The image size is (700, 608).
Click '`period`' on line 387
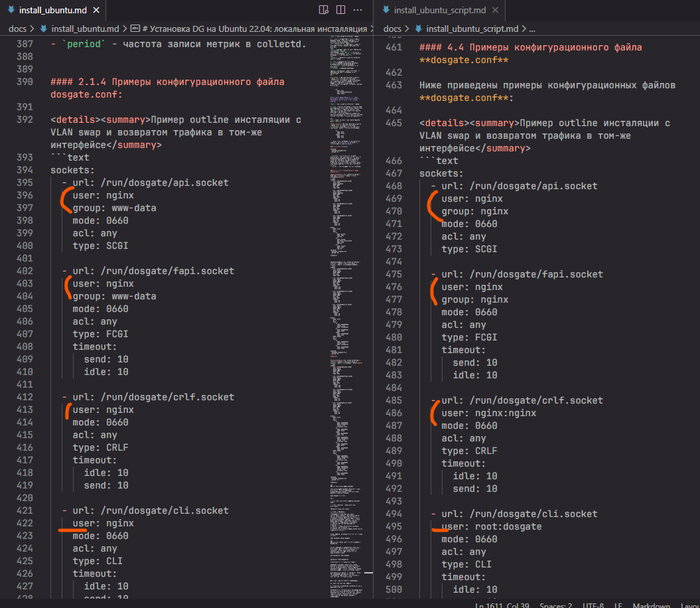pos(84,44)
